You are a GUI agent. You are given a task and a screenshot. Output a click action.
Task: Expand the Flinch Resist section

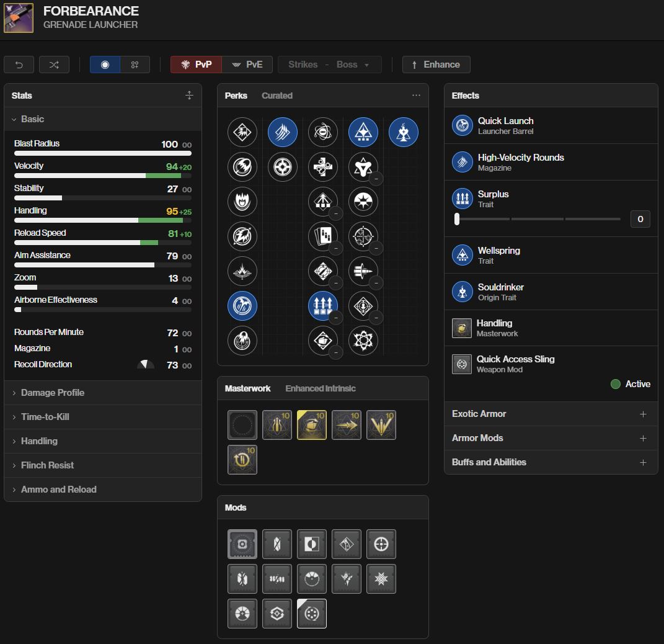point(103,465)
